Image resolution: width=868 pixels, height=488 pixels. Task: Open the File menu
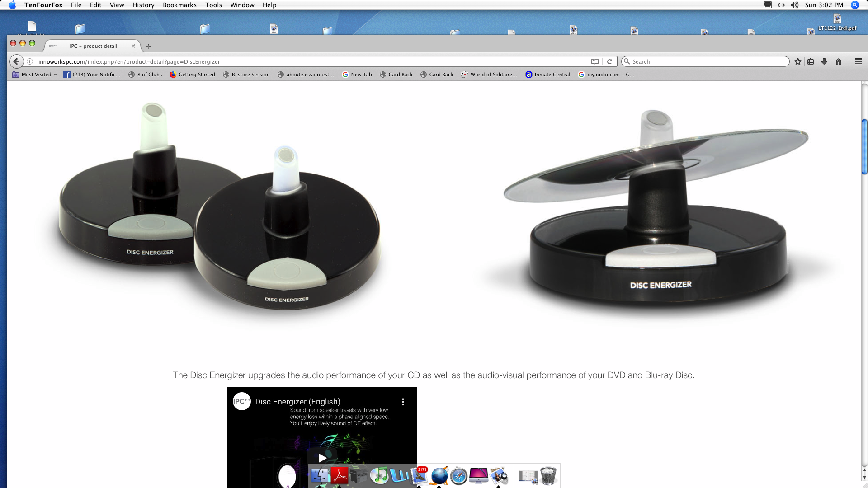click(76, 5)
